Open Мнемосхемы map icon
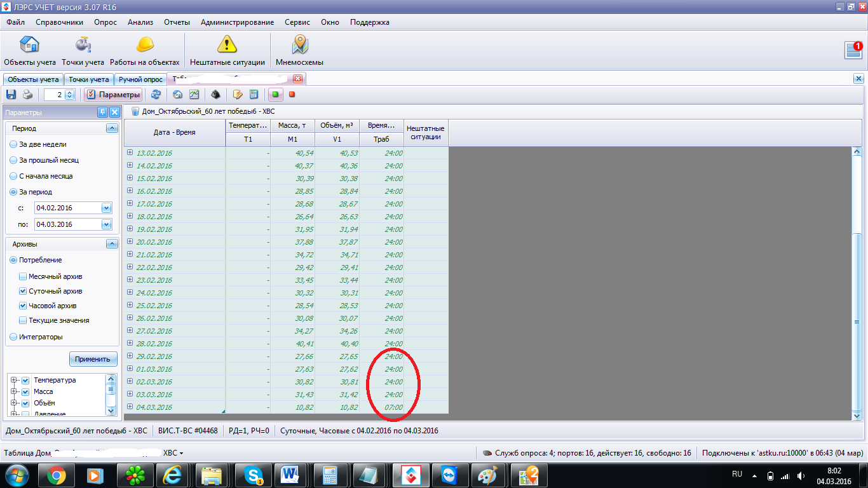 (299, 51)
